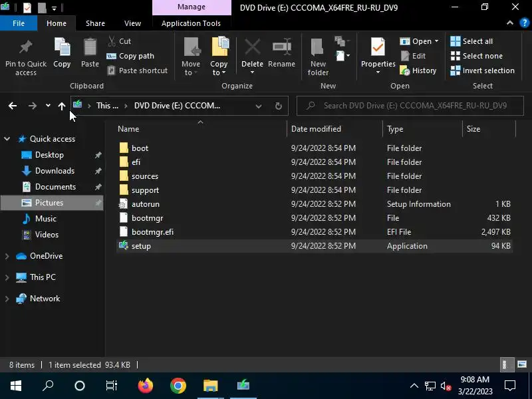The image size is (532, 399).
Task: Click 'This ...' in the address bar
Action: tap(107, 106)
